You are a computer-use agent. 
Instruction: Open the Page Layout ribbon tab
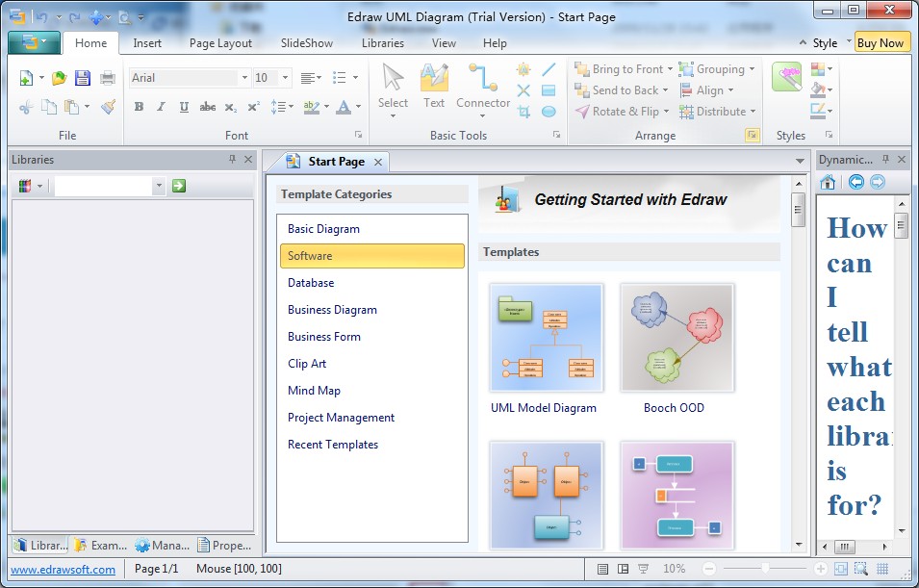click(x=220, y=43)
